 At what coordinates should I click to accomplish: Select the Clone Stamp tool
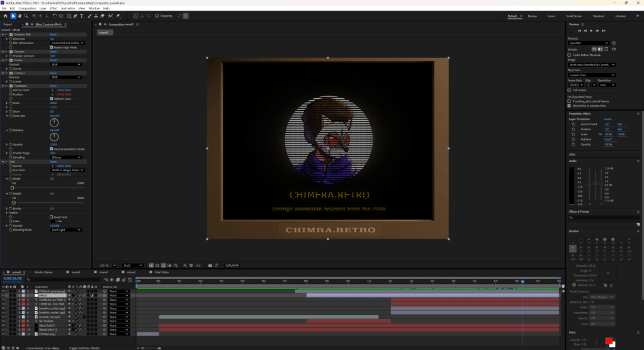96,16
